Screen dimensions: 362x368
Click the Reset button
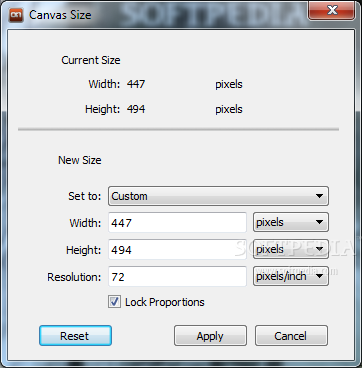tap(75, 336)
